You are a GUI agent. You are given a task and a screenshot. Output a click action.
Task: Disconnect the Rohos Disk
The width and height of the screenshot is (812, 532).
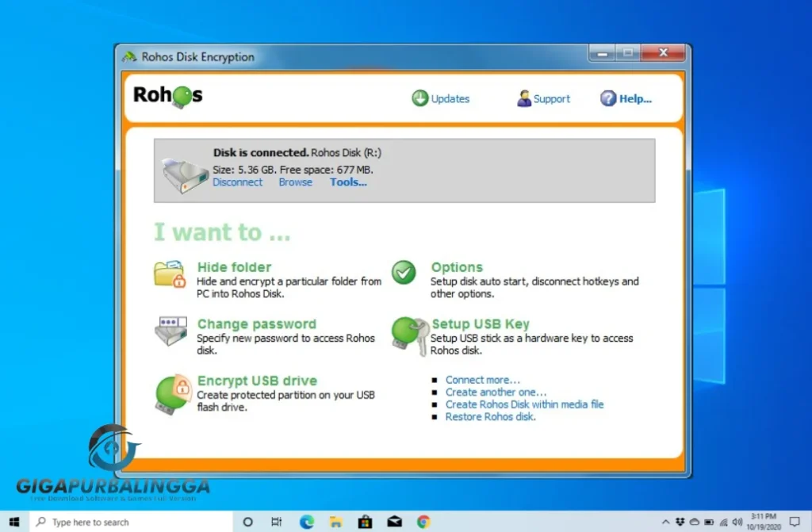click(x=237, y=182)
